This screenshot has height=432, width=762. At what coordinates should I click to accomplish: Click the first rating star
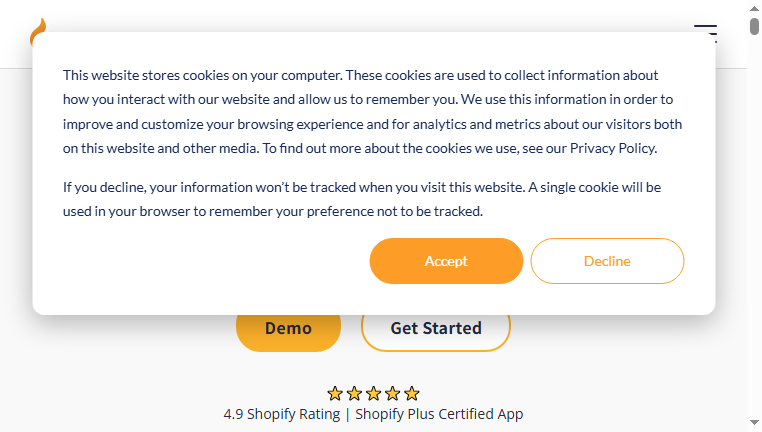(x=335, y=393)
